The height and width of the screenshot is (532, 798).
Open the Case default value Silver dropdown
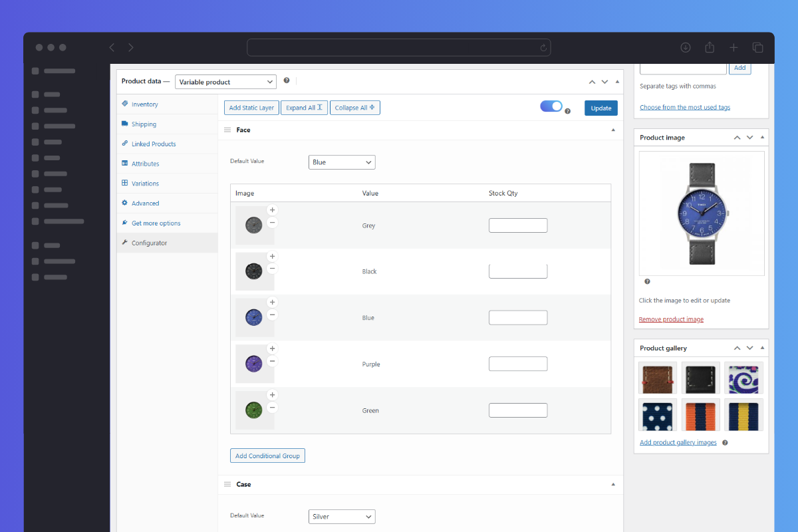tap(342, 517)
